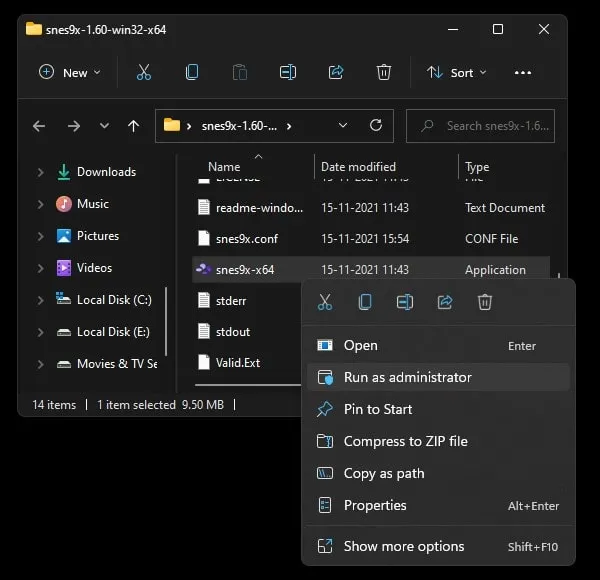Viewport: 600px width, 580px height.
Task: Click the magnifier icon in the search box
Action: click(x=427, y=125)
